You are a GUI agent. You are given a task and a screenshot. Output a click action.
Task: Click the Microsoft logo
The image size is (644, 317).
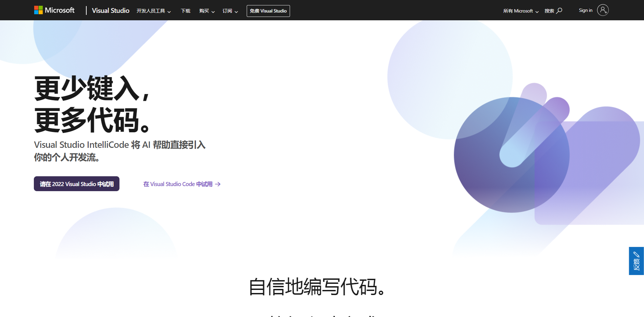click(54, 10)
